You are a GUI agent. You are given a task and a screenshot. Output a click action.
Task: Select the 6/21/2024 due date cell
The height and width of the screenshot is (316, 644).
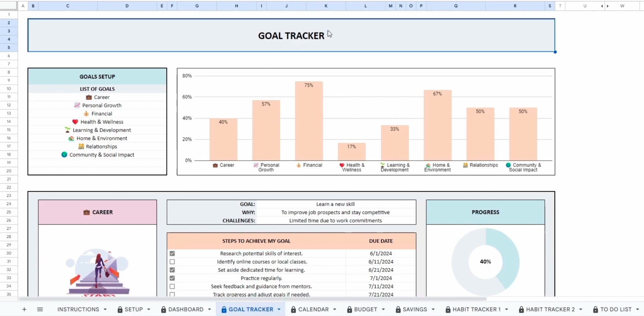(x=381, y=270)
